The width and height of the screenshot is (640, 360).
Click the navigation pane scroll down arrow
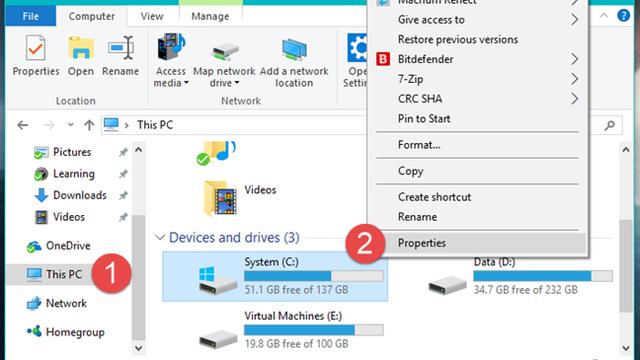(x=139, y=348)
